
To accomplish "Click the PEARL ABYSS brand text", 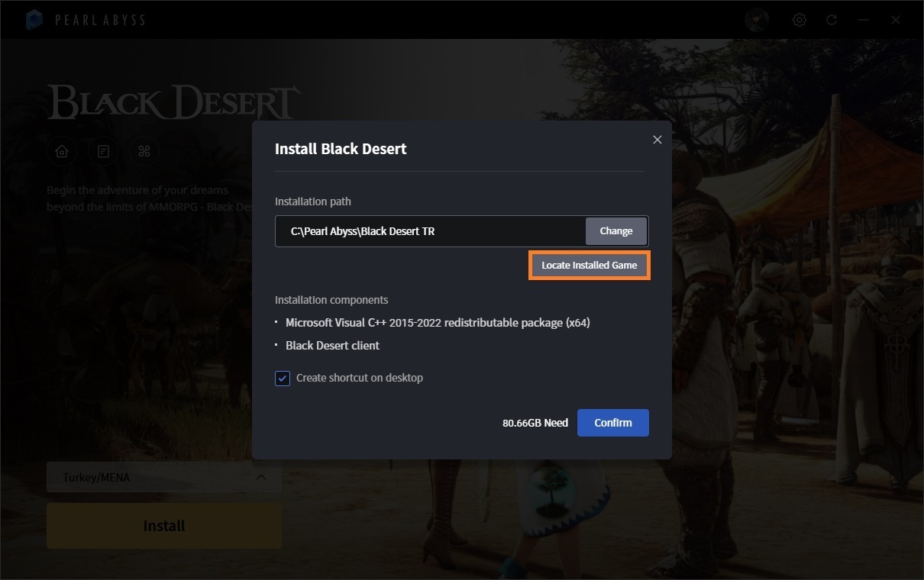I will coord(99,21).
